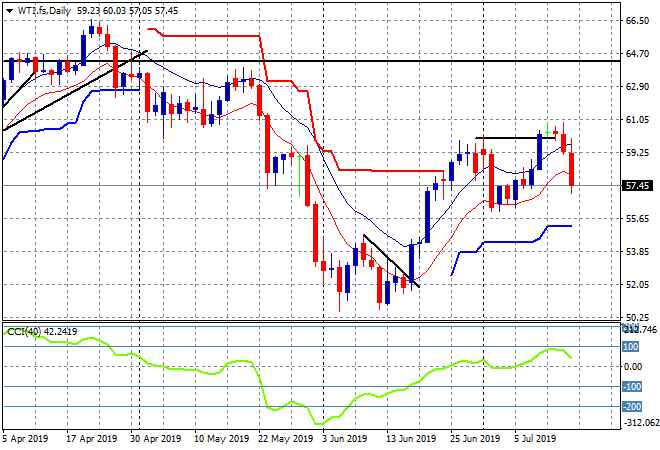Select the WTI.fs,Daily chart title text
This screenshot has height=450, width=660.
coord(44,11)
